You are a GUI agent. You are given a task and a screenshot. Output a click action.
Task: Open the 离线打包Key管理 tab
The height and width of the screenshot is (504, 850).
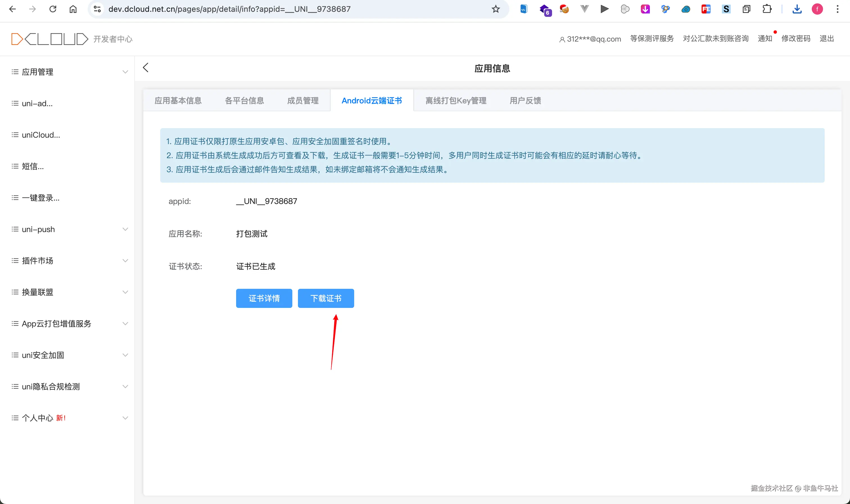click(456, 101)
